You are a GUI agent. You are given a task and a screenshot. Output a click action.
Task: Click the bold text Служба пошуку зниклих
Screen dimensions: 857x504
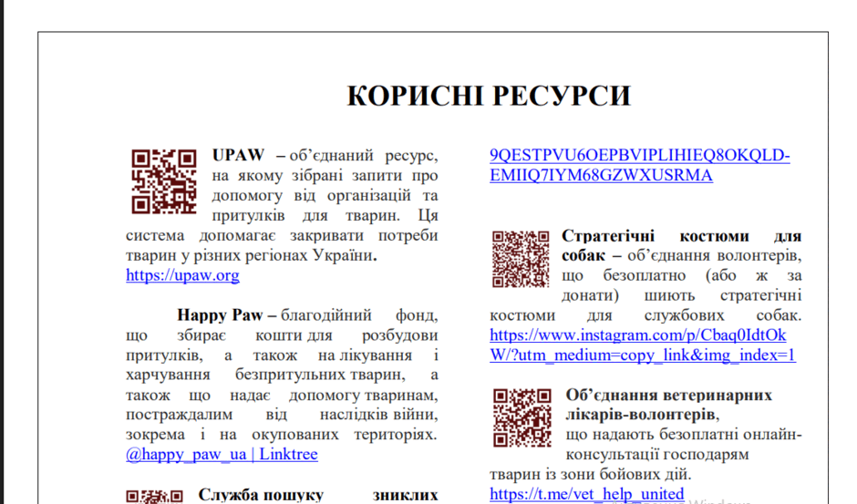click(x=318, y=495)
